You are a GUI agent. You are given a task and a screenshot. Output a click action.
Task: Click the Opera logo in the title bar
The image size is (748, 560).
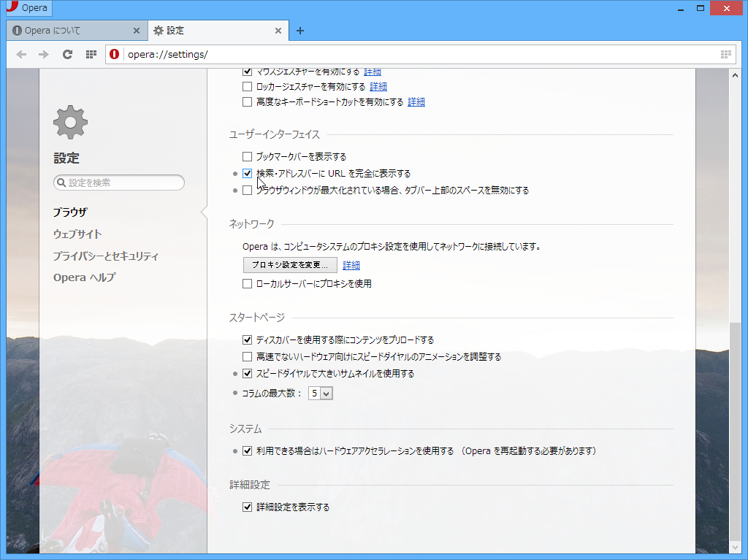coord(10,7)
